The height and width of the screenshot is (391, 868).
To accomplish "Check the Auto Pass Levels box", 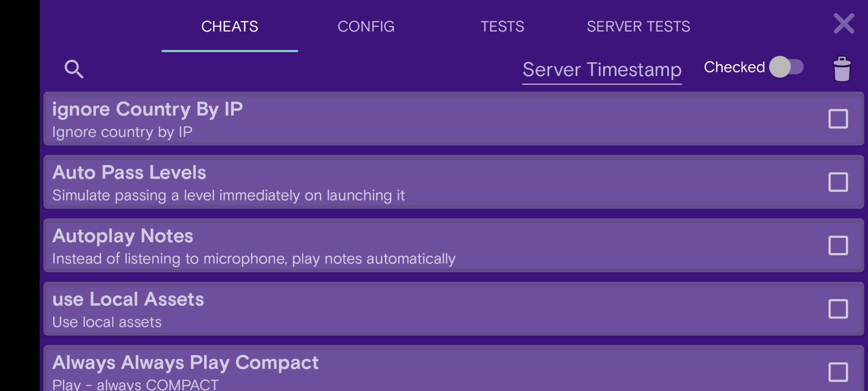I will pyautogui.click(x=838, y=182).
